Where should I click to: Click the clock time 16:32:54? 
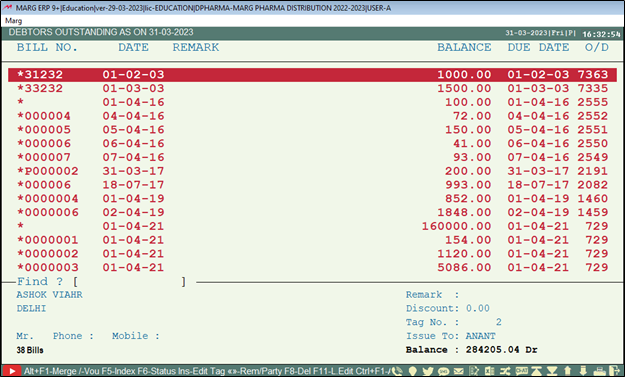[x=601, y=34]
